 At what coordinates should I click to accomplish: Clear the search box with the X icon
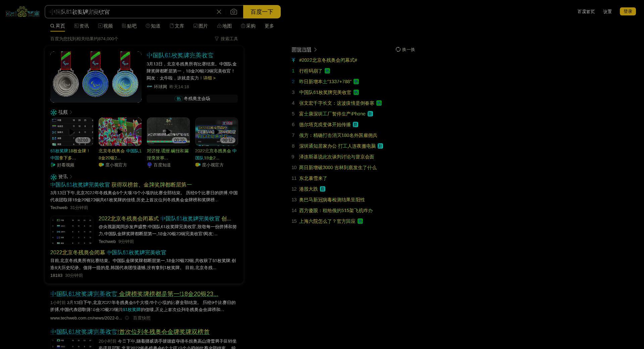(219, 12)
